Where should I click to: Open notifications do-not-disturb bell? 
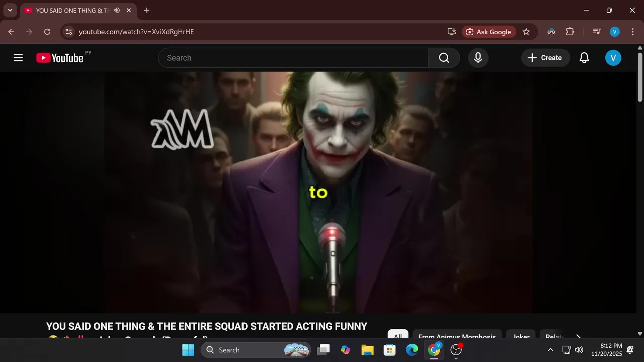(630, 350)
